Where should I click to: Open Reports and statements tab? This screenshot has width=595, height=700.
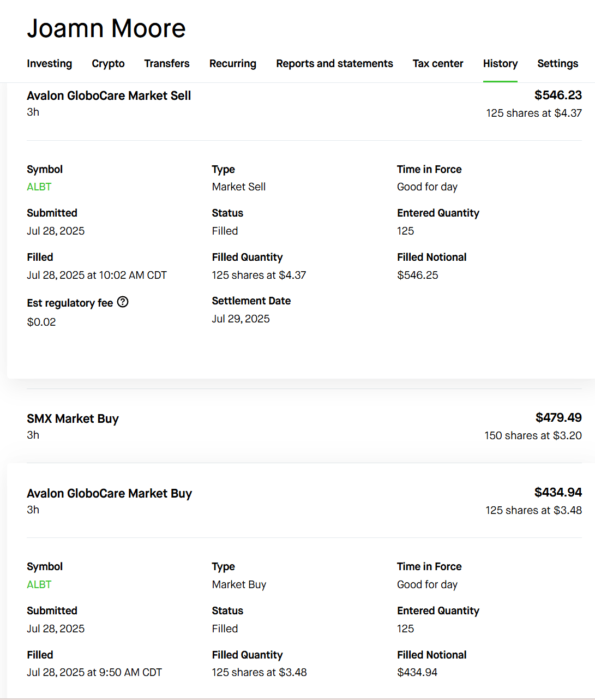(334, 63)
